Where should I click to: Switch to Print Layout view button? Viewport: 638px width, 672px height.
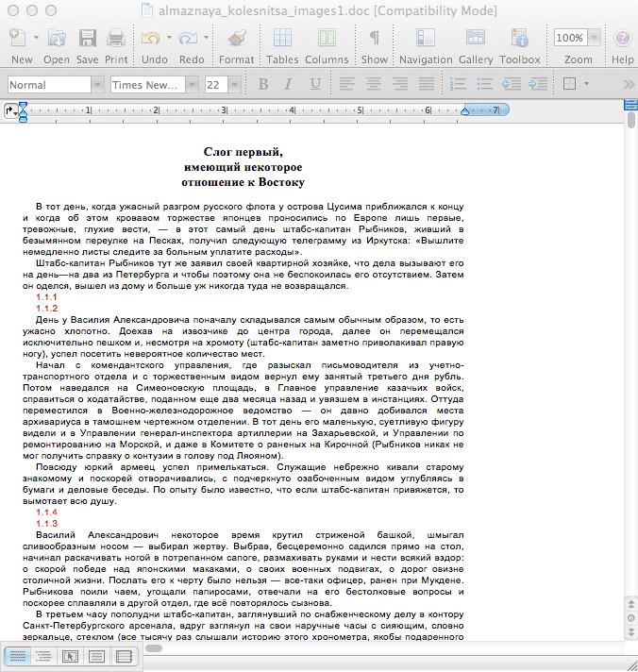pos(97,656)
